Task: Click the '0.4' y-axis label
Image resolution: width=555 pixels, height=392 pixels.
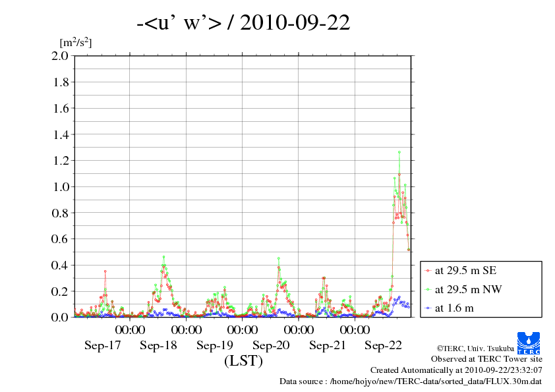Action: tap(60, 265)
